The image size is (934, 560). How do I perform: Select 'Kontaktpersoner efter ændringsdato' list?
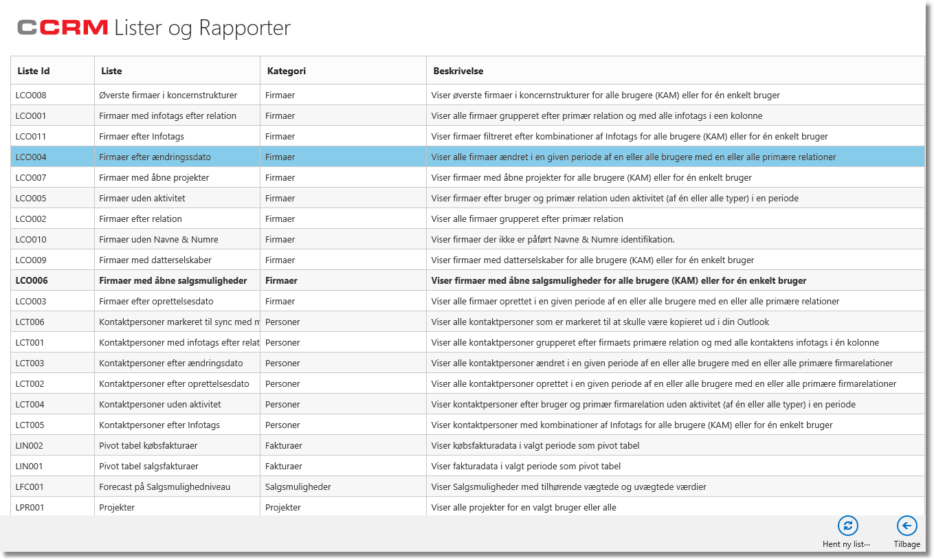(x=171, y=363)
